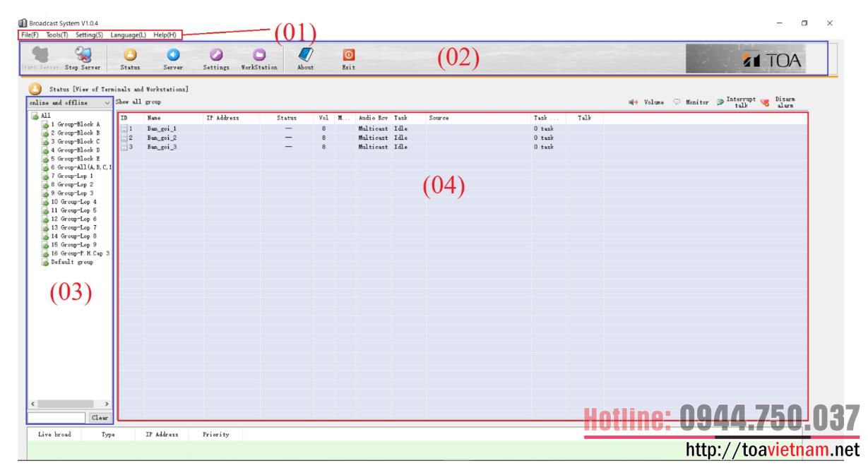Viewport: 868px width, 468px height.
Task: Click the Vol column header
Action: click(325, 119)
